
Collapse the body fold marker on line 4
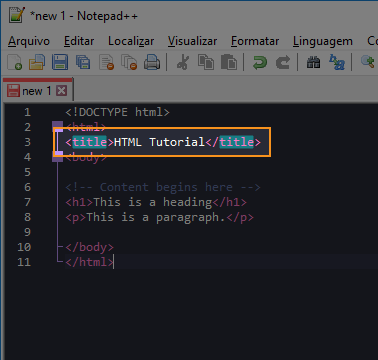(57, 156)
